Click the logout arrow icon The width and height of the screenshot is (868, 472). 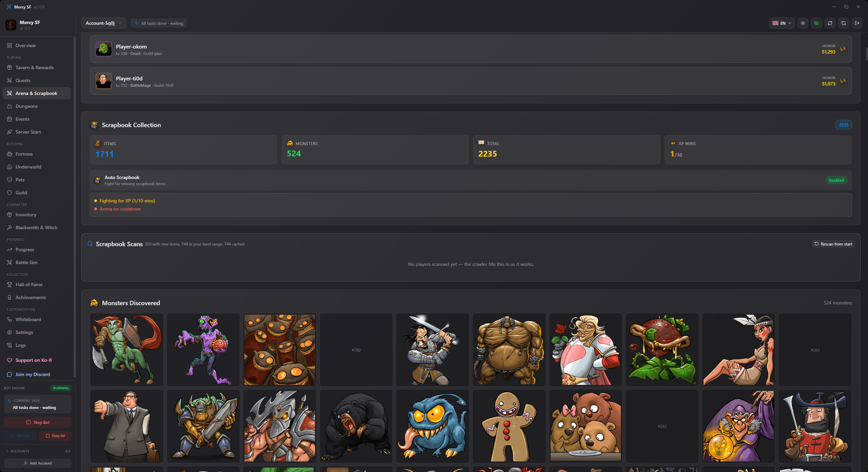click(857, 23)
